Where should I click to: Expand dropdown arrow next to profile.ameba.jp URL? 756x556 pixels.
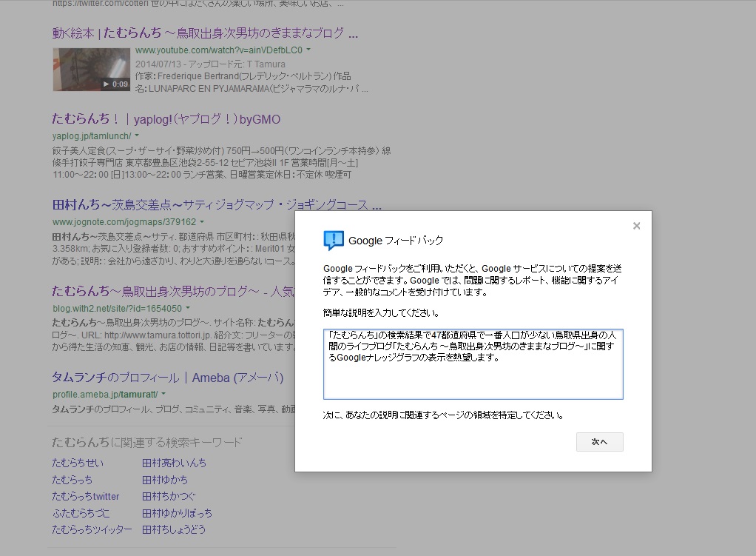(163, 395)
